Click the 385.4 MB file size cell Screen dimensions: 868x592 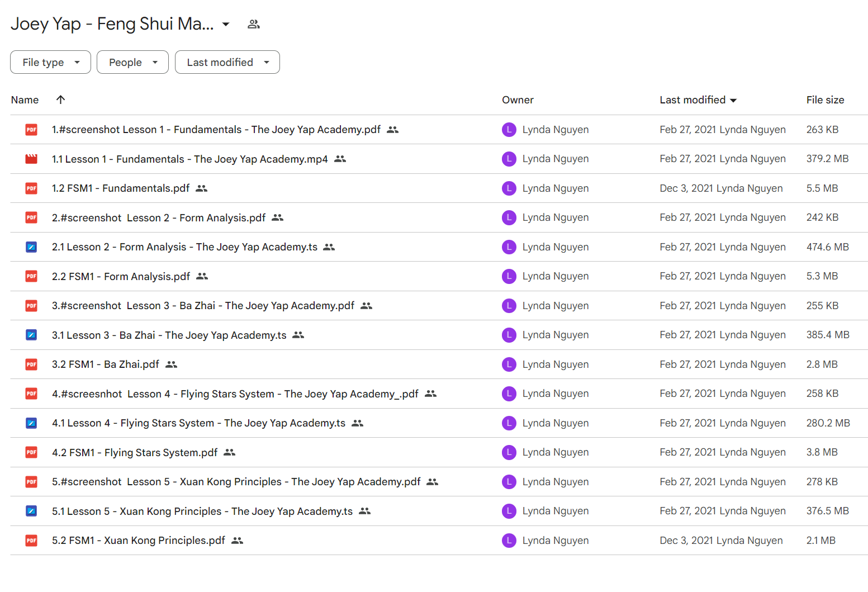click(x=828, y=335)
